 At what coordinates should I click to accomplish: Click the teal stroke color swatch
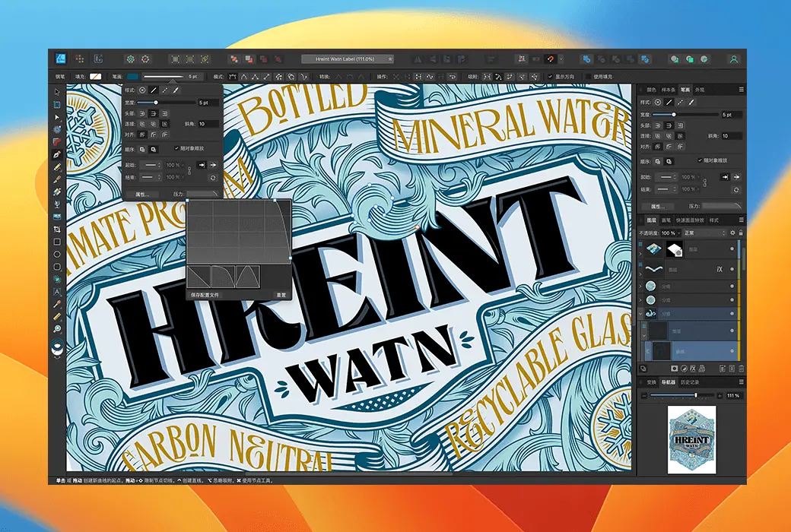coord(132,77)
